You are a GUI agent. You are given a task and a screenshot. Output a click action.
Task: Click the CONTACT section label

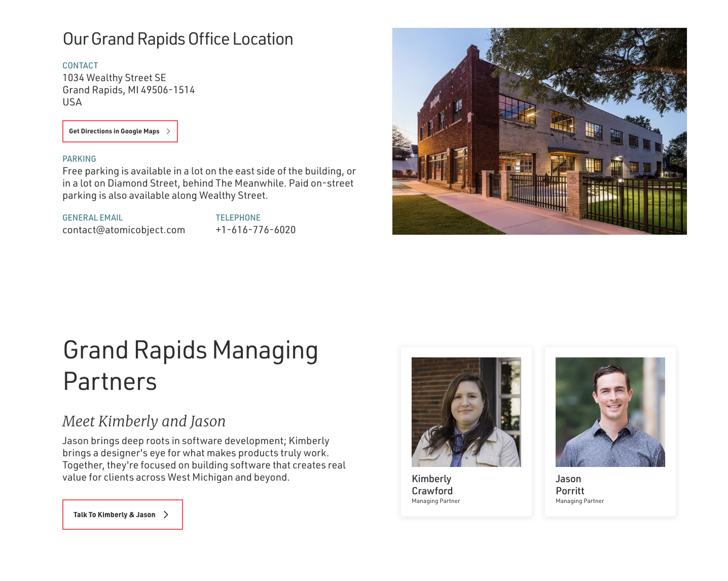[x=80, y=65]
